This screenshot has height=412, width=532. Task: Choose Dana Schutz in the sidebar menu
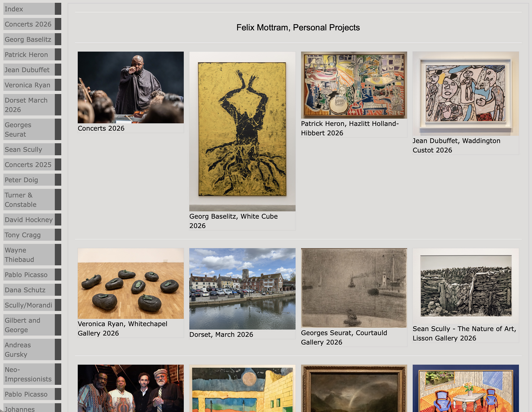(x=32, y=290)
